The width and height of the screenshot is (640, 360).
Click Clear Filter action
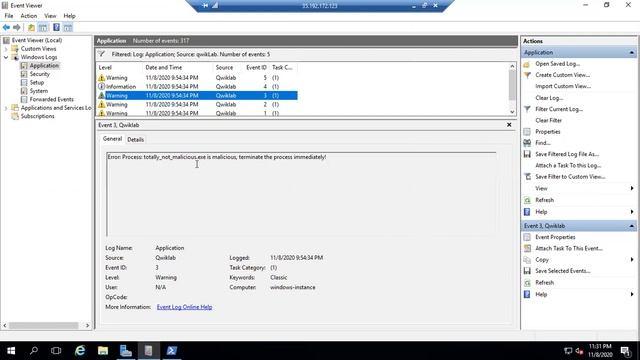point(549,120)
